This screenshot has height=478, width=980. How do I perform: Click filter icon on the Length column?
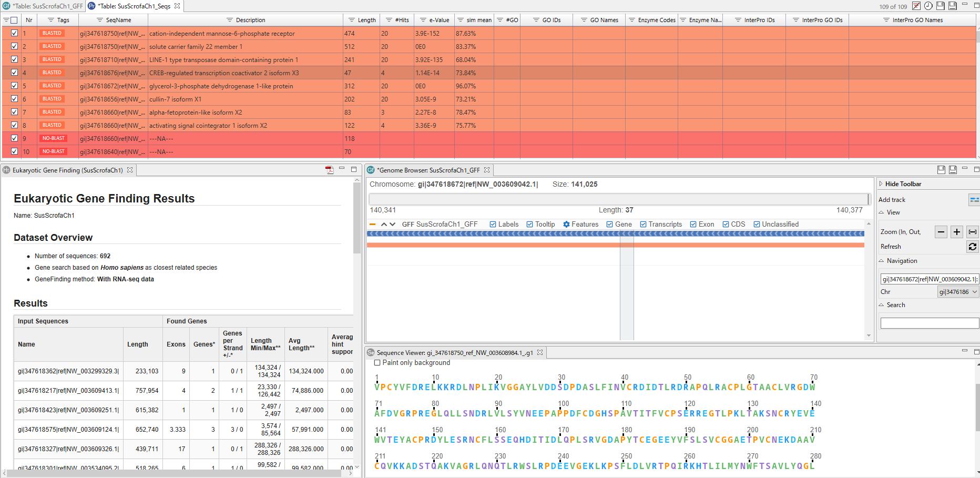352,20
